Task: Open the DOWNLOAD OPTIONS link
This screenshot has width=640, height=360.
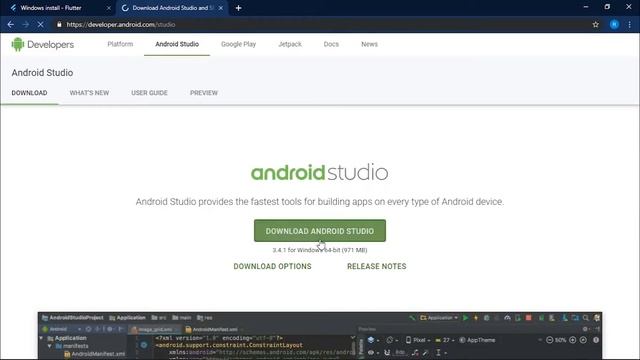Action: (272, 266)
